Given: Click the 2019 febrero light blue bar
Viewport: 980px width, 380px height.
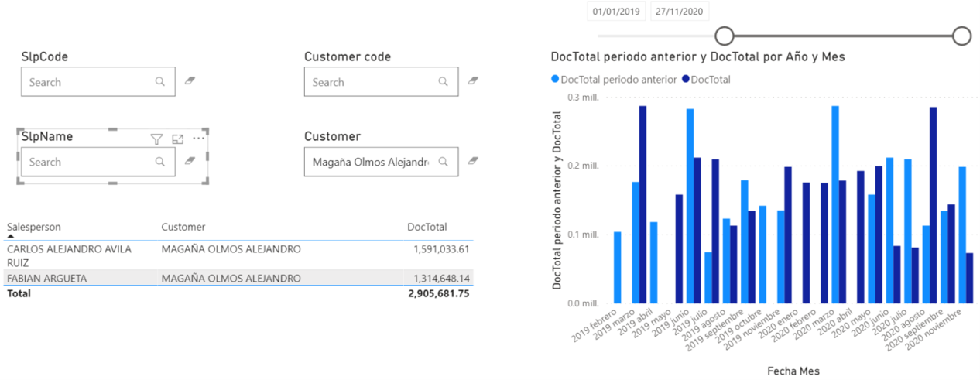Looking at the screenshot, I should click(617, 268).
